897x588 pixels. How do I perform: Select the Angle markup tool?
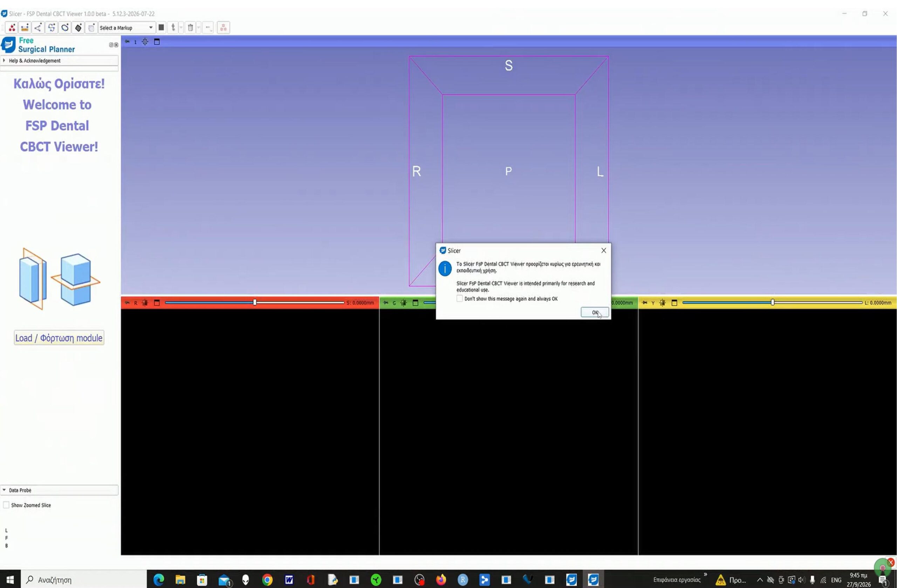click(x=38, y=28)
